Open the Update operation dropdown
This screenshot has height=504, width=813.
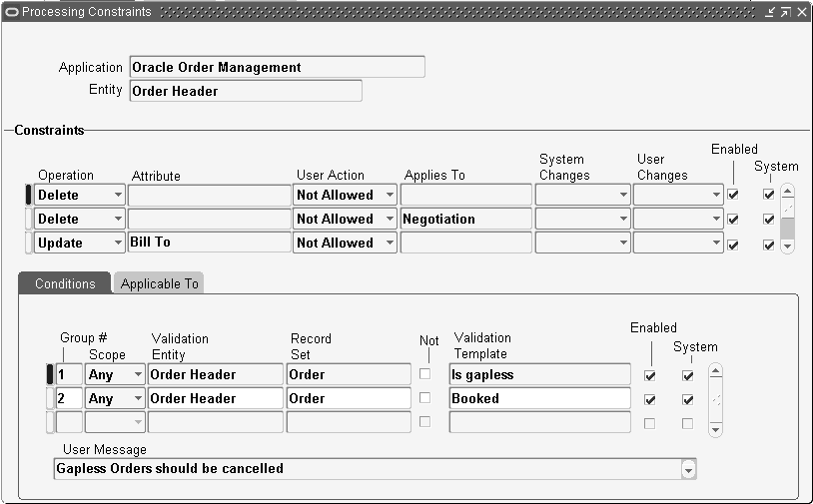118,243
